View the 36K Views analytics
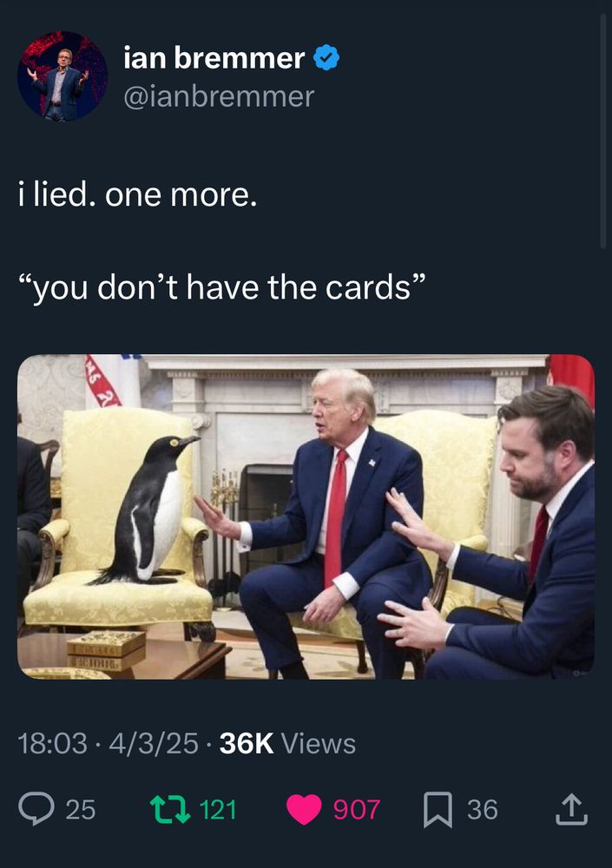Viewport: 612px width, 868px height. coord(287,743)
